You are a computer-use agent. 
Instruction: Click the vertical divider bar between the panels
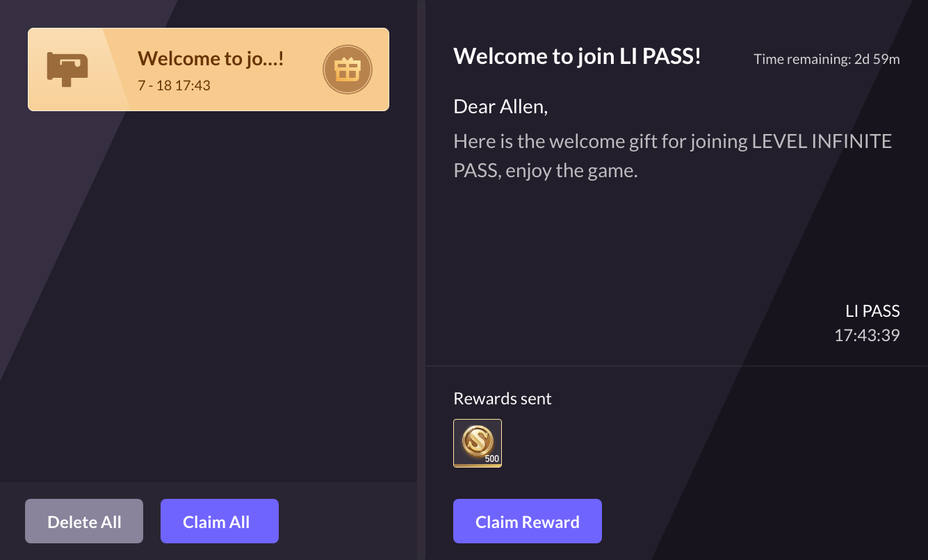(x=421, y=278)
